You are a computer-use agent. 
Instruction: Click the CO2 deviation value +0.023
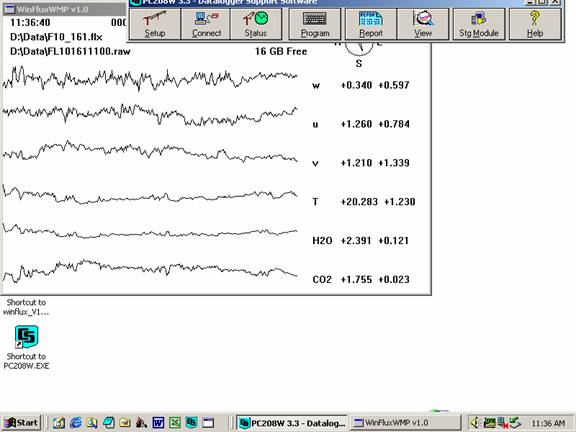pyautogui.click(x=394, y=280)
